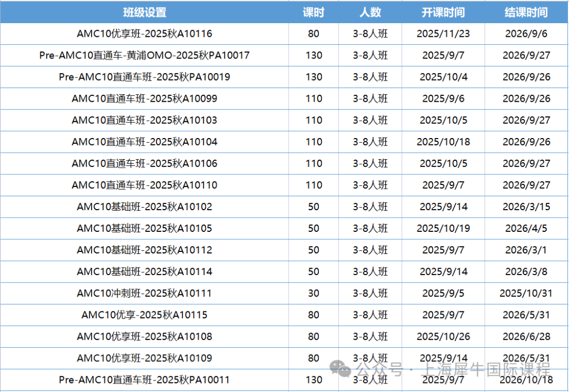Image resolution: width=569 pixels, height=392 pixels.
Task: Select cell AMC10基础班-2025秋A10112
Action: coord(144,250)
